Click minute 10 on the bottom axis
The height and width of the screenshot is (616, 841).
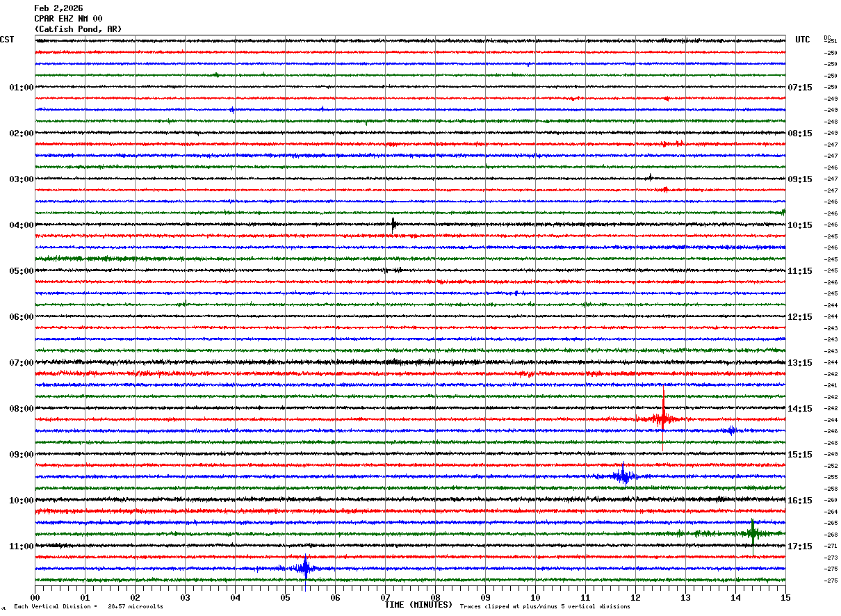tap(535, 597)
